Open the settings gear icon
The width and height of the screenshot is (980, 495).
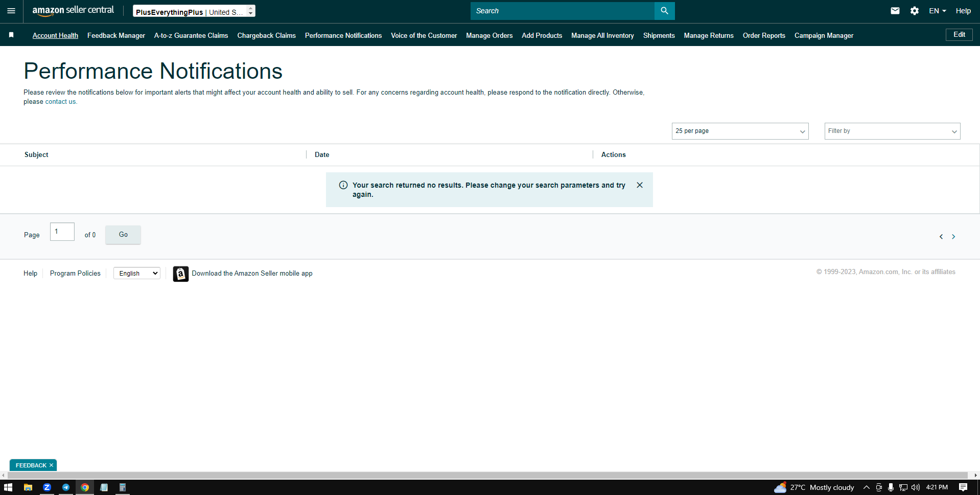point(915,11)
